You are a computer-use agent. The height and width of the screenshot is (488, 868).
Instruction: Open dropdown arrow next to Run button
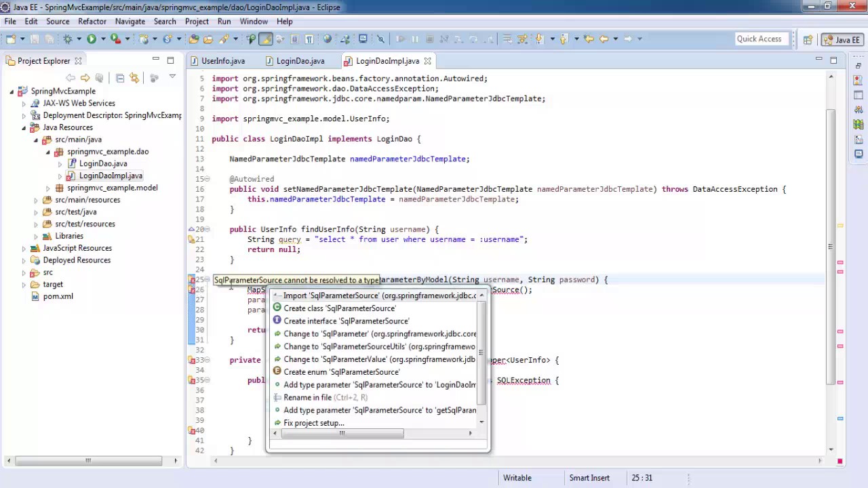pos(103,39)
